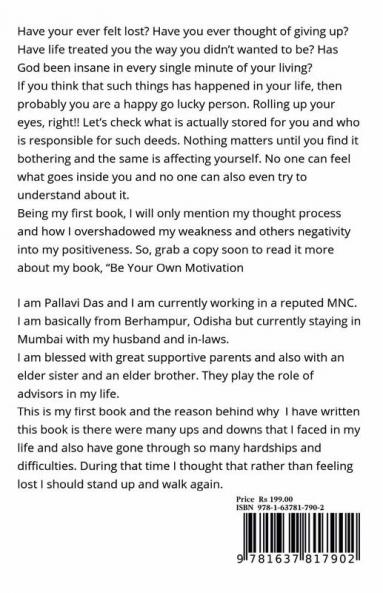Click the sentence 'Being my first book'
The height and width of the screenshot is (593, 383).
(71, 214)
